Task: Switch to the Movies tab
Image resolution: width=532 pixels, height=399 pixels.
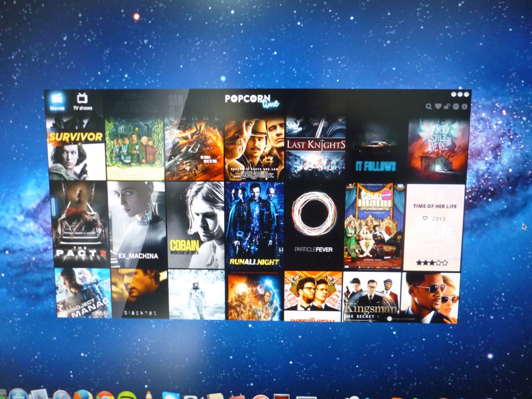Action: click(x=57, y=101)
